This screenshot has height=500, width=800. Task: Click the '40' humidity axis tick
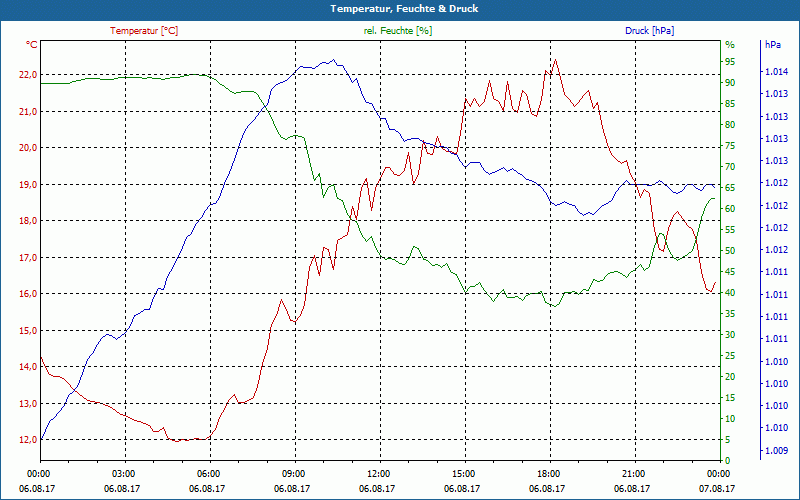pyautogui.click(x=730, y=293)
